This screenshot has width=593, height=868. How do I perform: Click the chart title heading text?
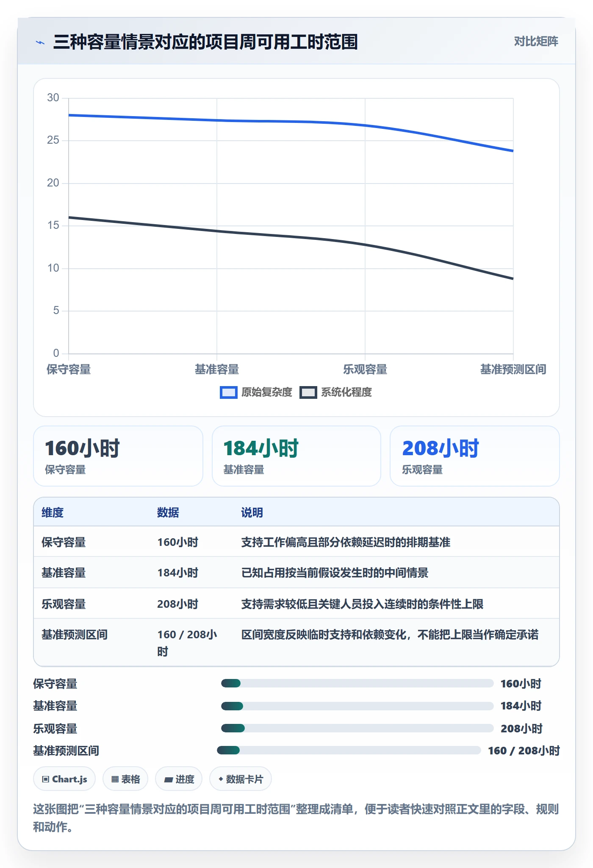point(205,42)
